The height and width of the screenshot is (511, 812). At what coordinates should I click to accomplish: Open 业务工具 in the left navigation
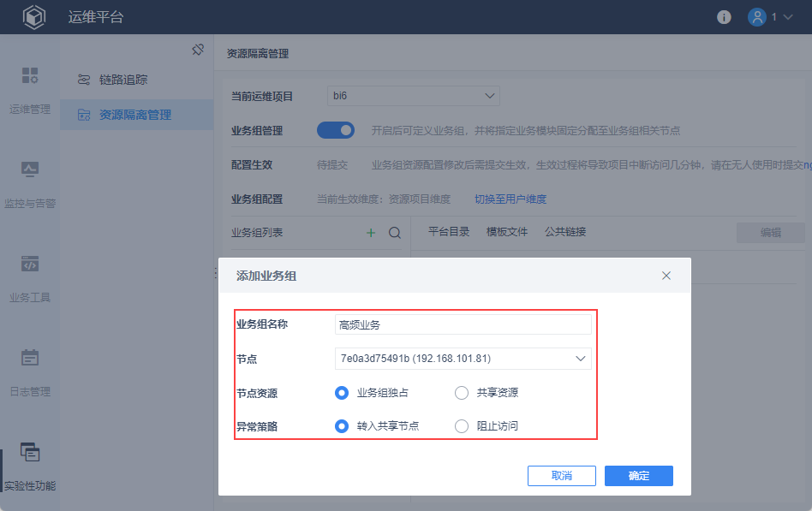[x=30, y=278]
